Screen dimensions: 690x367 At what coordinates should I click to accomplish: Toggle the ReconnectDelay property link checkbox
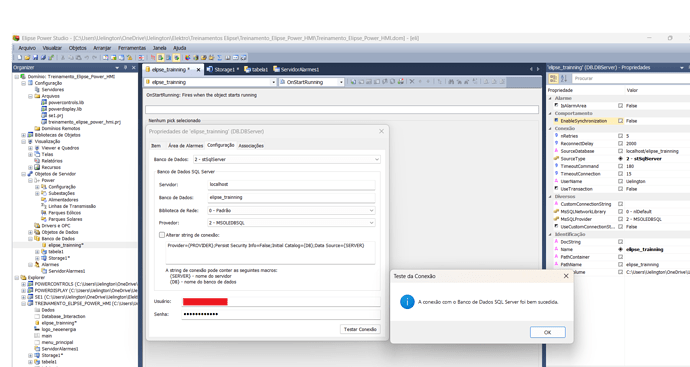coord(620,143)
